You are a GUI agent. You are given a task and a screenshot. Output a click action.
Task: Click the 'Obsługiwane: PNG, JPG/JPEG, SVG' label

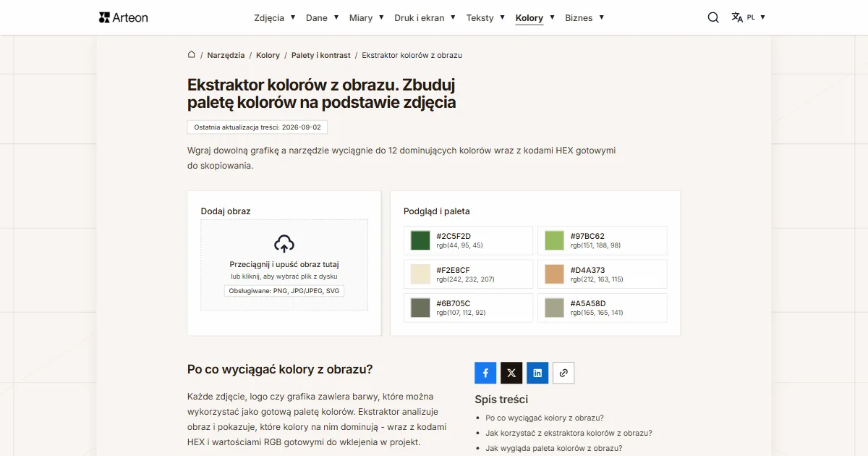pos(284,291)
